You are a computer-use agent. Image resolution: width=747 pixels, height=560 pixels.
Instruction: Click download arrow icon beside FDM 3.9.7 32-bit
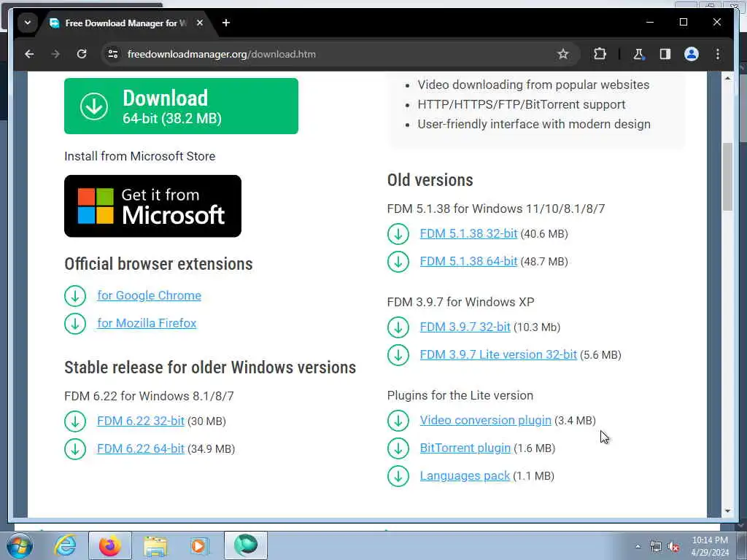coord(398,327)
